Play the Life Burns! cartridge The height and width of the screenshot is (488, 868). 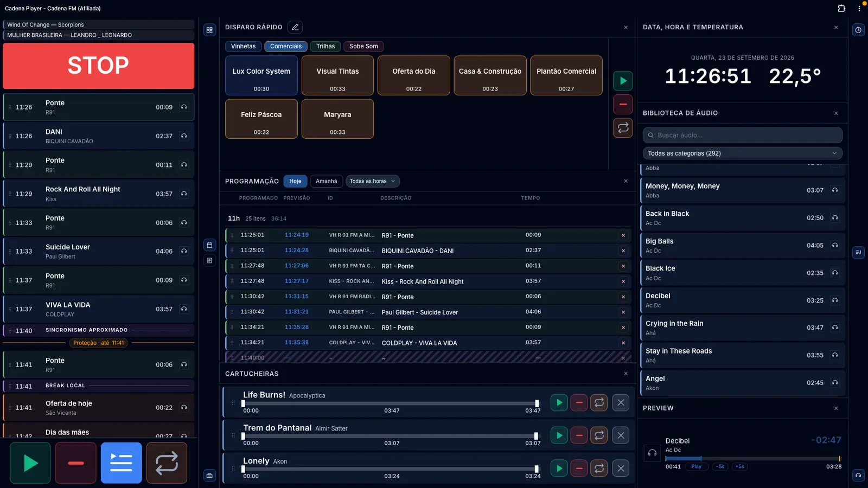(559, 402)
